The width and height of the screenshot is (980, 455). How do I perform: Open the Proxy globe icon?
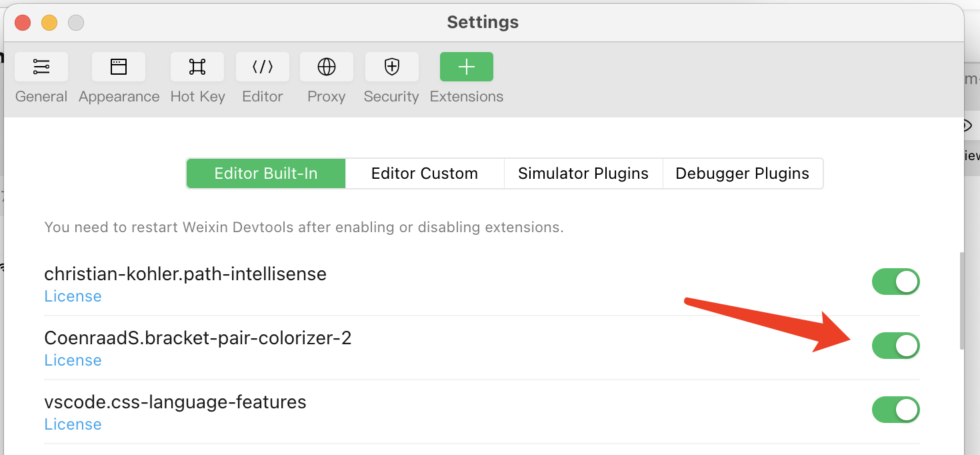(x=327, y=67)
